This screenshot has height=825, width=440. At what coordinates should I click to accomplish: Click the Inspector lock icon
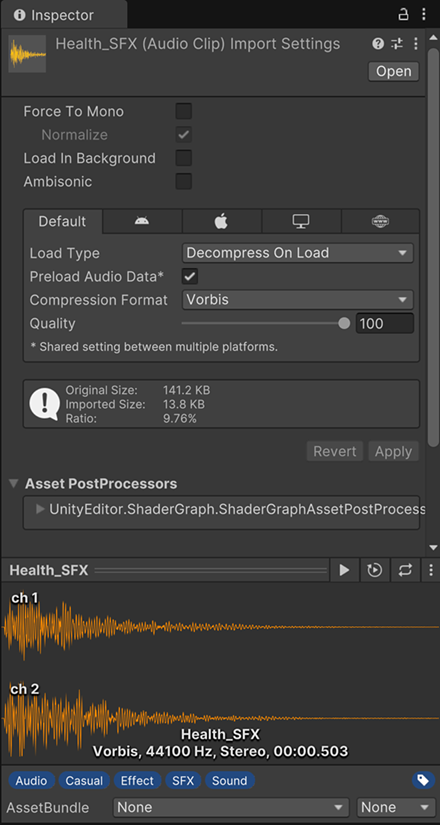[x=403, y=14]
